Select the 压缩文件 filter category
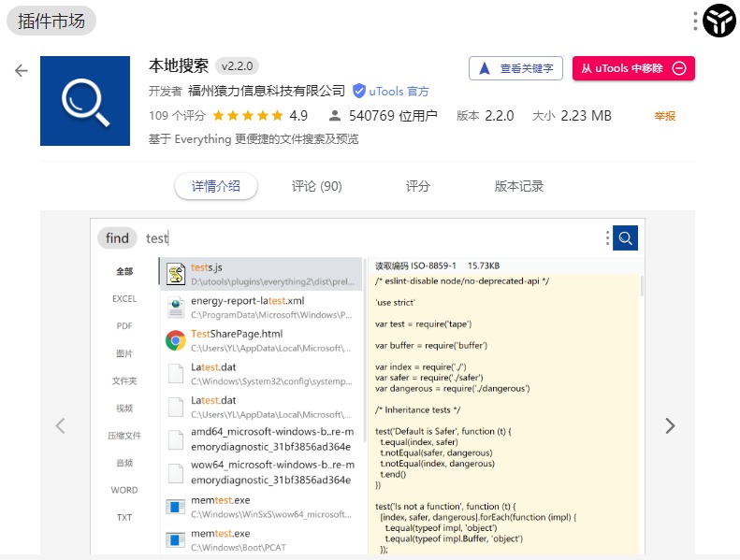This screenshot has height=560, width=740. click(124, 436)
